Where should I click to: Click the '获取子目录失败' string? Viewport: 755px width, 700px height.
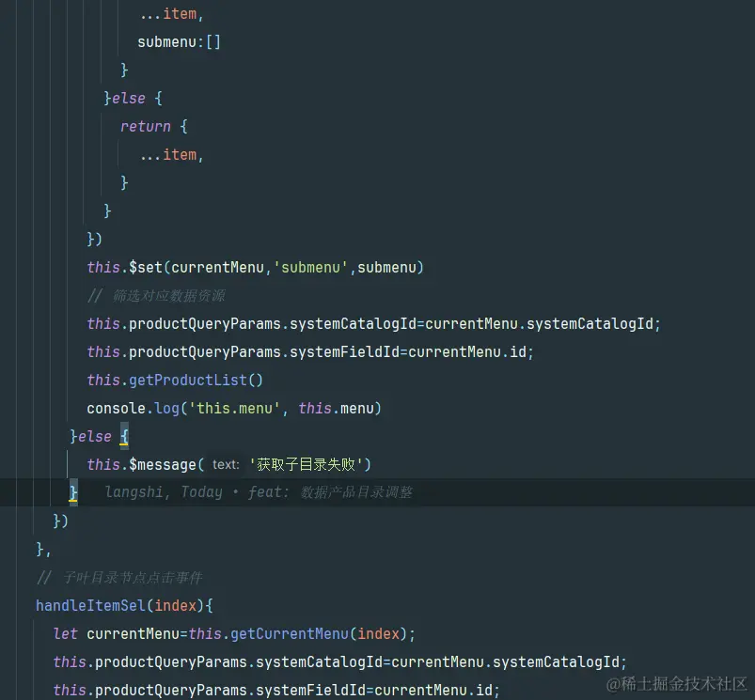[x=306, y=465]
